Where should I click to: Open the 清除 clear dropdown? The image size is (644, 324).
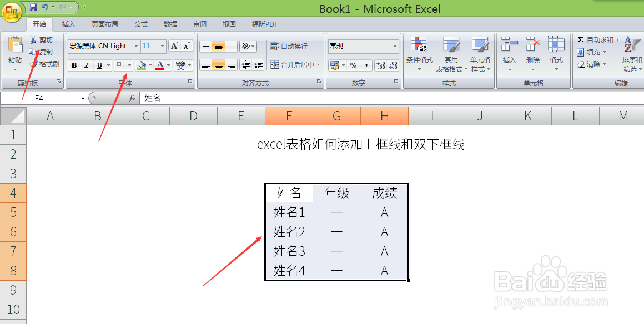[x=591, y=64]
